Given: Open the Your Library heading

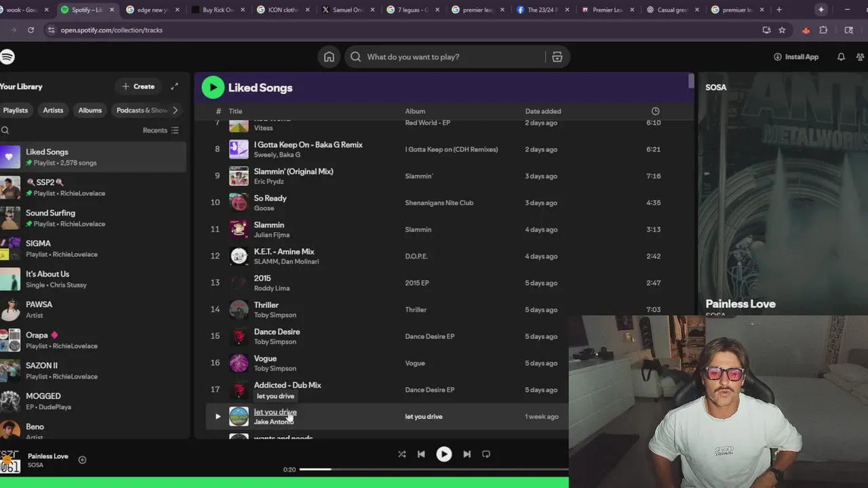Looking at the screenshot, I should coord(21,87).
